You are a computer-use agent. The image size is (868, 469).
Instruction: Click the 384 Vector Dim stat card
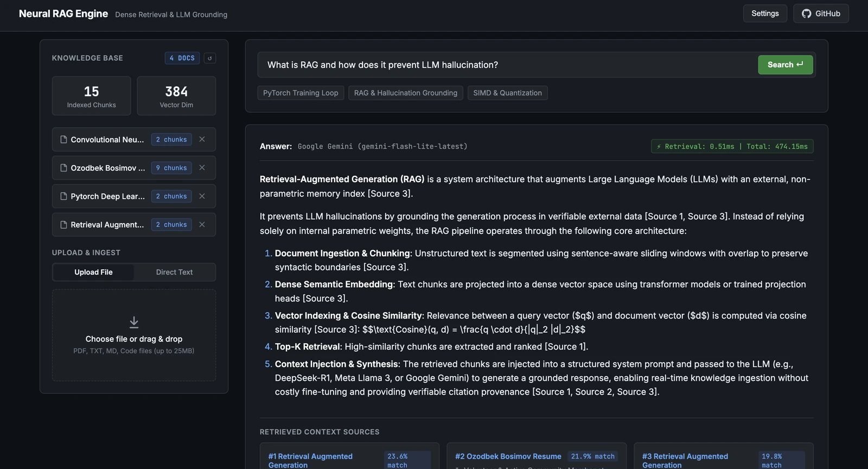176,96
